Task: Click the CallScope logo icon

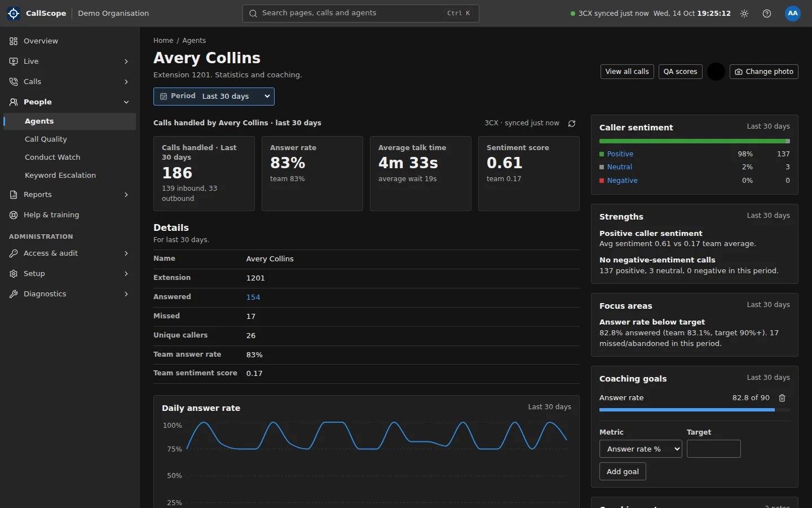Action: click(14, 13)
